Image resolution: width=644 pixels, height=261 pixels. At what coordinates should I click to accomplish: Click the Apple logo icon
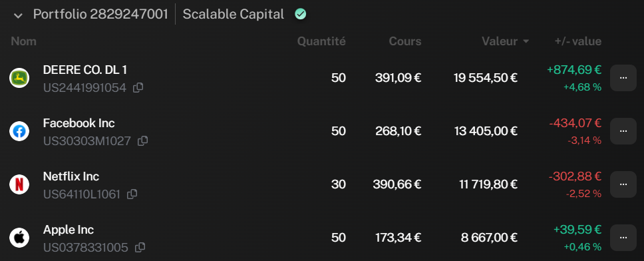click(19, 238)
